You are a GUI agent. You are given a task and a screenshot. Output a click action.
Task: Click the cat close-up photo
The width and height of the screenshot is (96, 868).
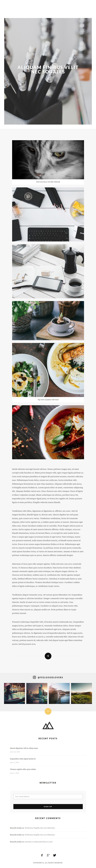point(48,160)
